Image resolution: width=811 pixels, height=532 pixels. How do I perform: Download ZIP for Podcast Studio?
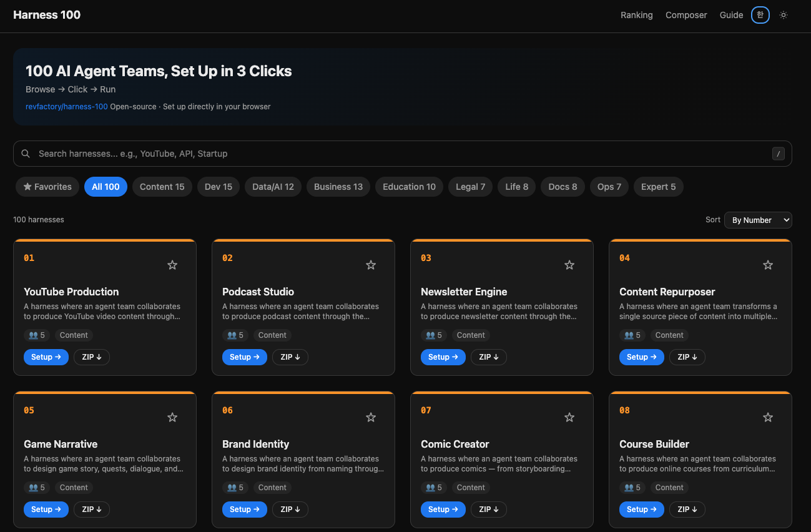(x=290, y=357)
